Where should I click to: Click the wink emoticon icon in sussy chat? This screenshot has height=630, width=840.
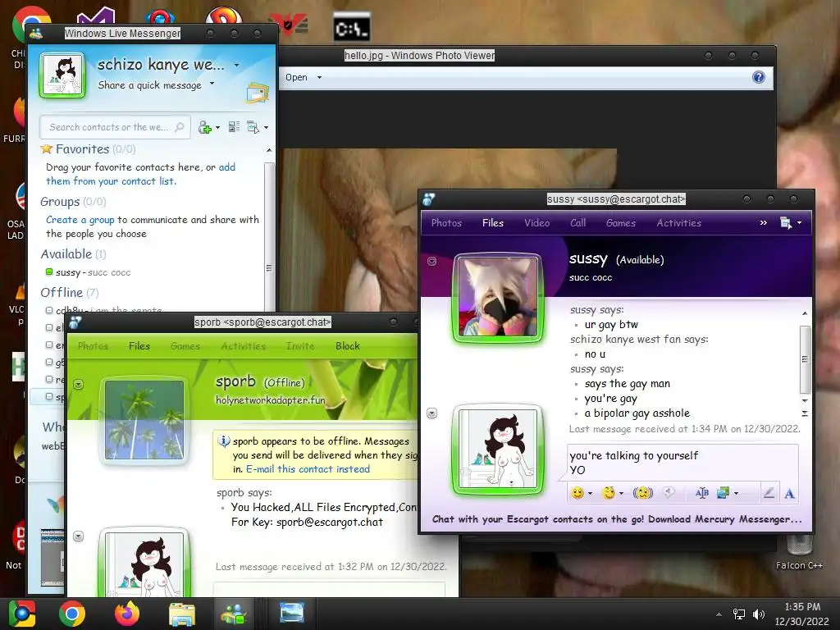coord(609,493)
